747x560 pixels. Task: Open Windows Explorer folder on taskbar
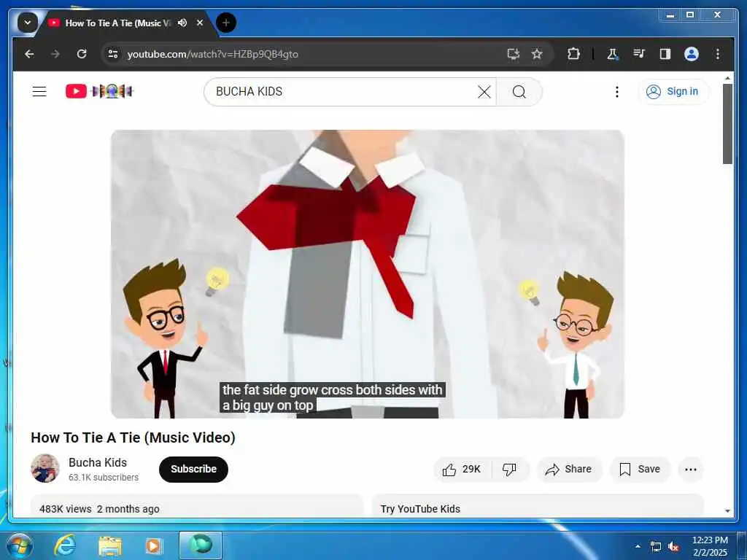[x=110, y=545]
